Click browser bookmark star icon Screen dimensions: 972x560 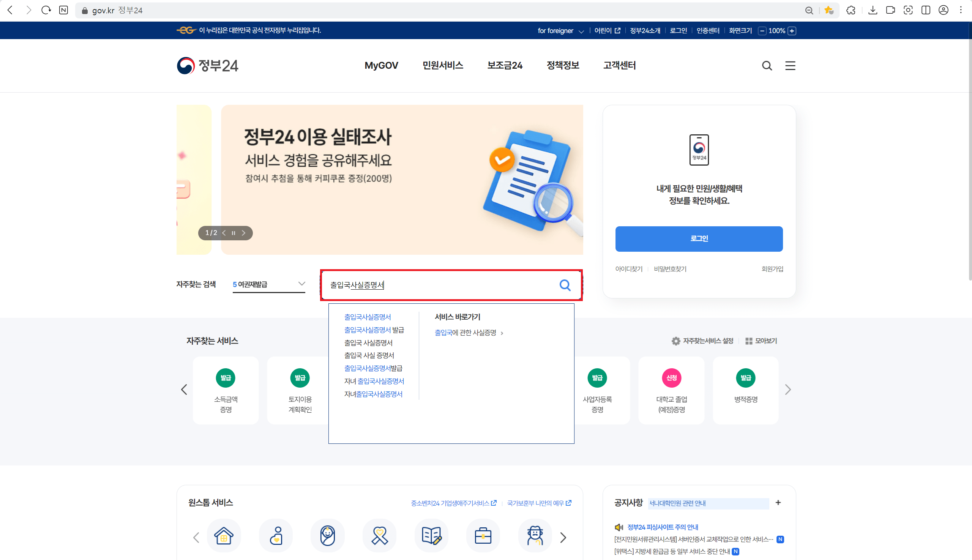click(x=828, y=10)
